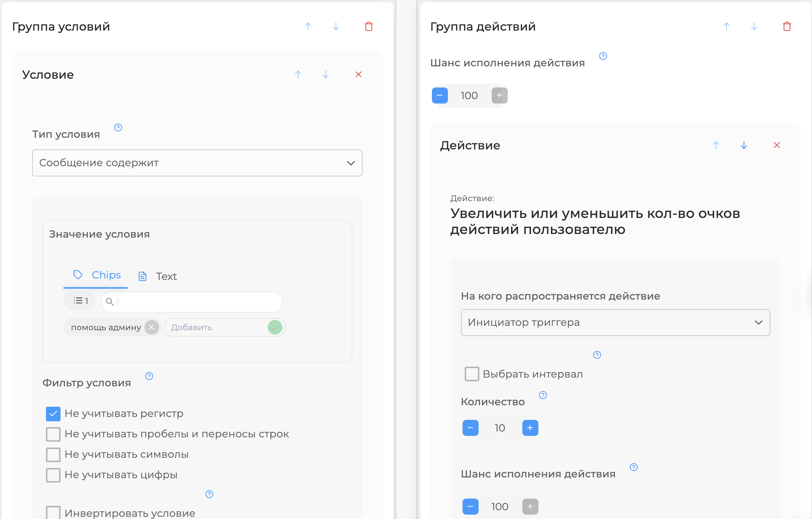Click the На кого распространяется действие label
812x519 pixels.
pos(561,296)
